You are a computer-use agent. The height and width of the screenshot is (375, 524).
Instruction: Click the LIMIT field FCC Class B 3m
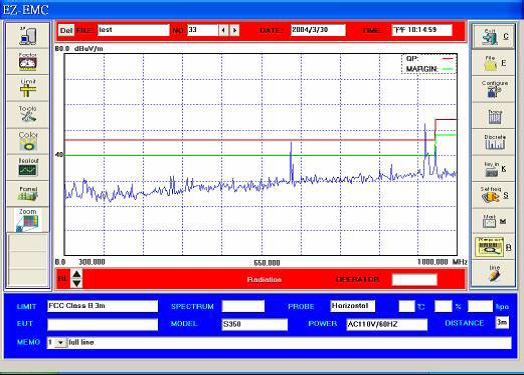click(103, 306)
